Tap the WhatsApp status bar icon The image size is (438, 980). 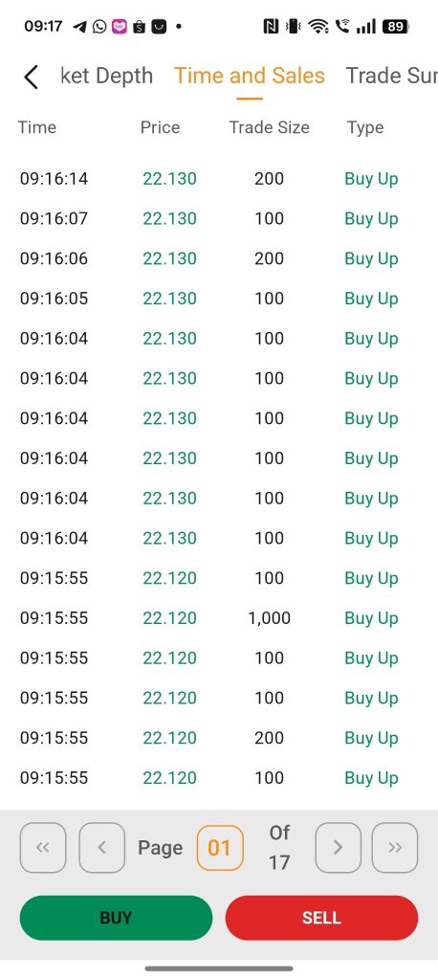point(99,26)
